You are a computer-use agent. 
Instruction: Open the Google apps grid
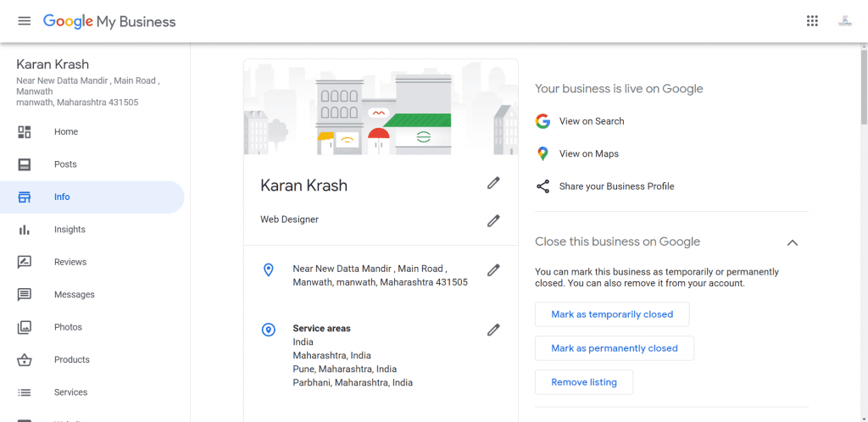[812, 21]
